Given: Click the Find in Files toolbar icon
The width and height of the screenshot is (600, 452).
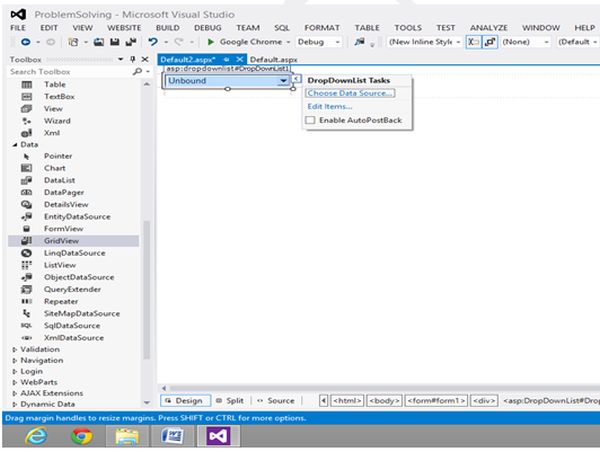Looking at the screenshot, I should click(x=359, y=42).
